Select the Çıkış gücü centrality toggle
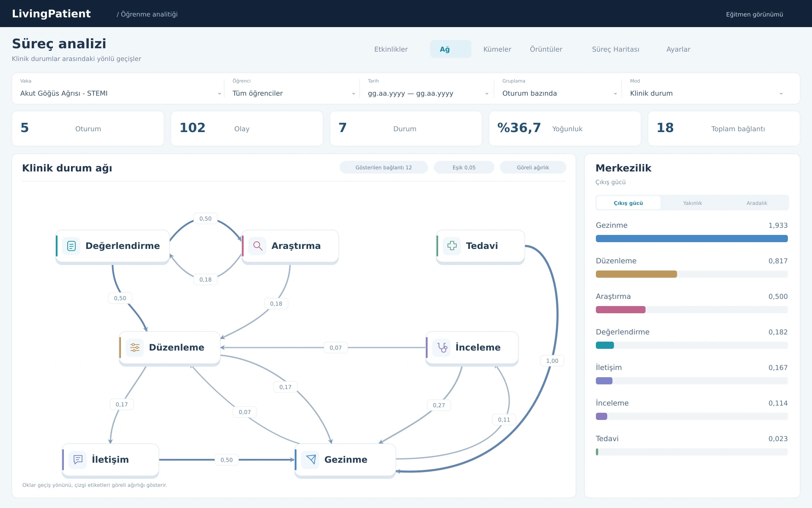The image size is (812, 508). pos(628,203)
